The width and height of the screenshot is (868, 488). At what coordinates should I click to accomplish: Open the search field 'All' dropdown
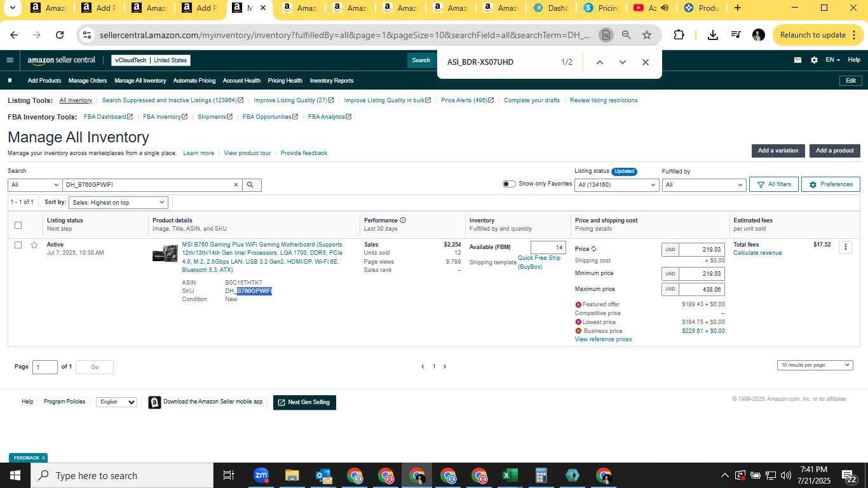35,185
